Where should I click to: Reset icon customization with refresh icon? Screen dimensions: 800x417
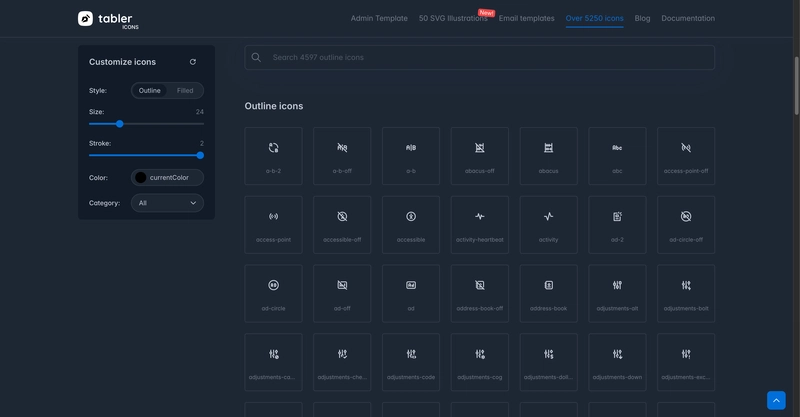coord(193,62)
